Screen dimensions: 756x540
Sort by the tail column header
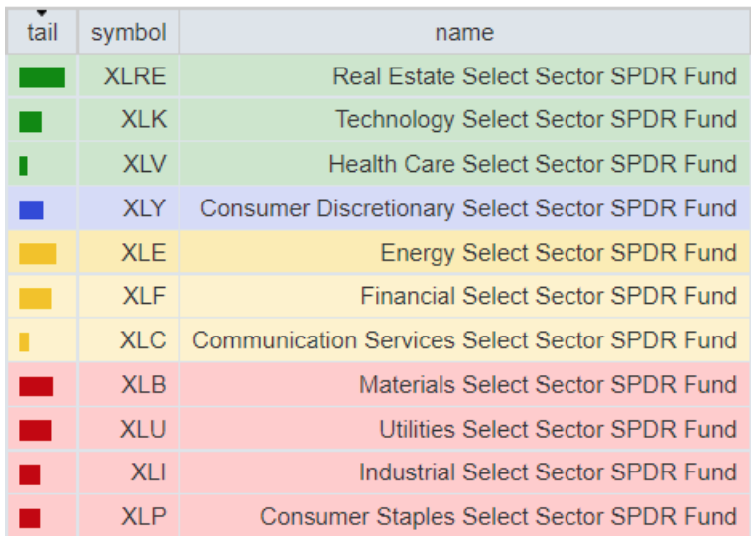[42, 33]
